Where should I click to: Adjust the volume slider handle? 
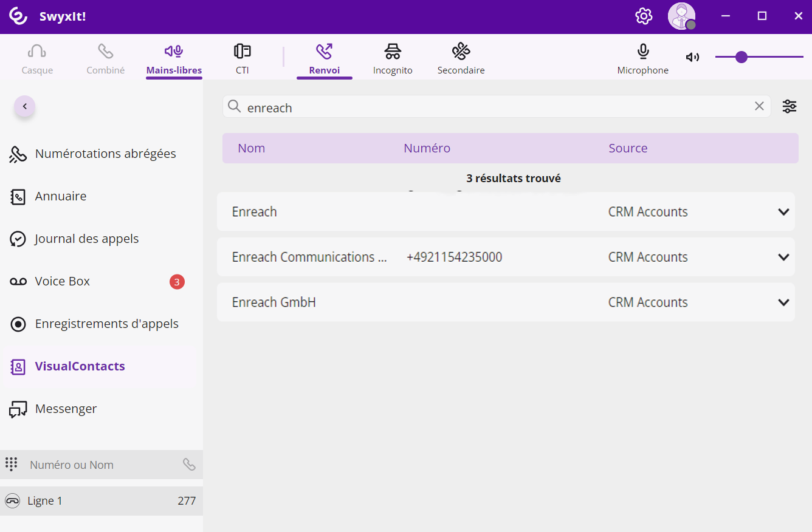(741, 57)
